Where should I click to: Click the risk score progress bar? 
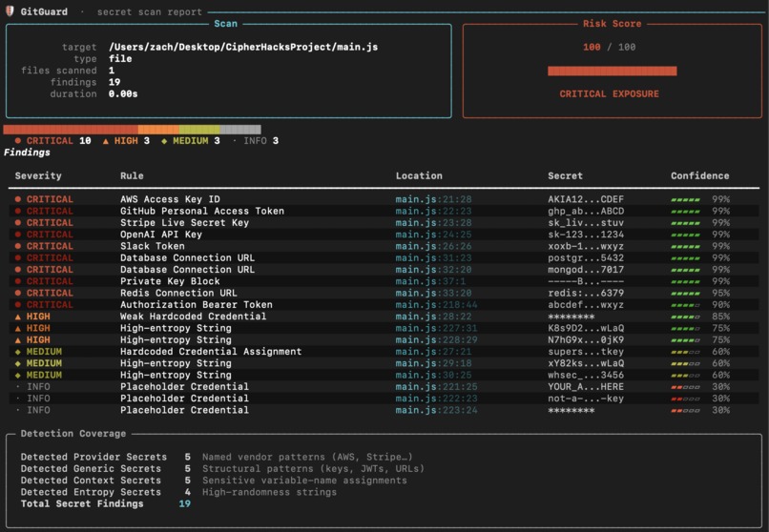tap(613, 72)
